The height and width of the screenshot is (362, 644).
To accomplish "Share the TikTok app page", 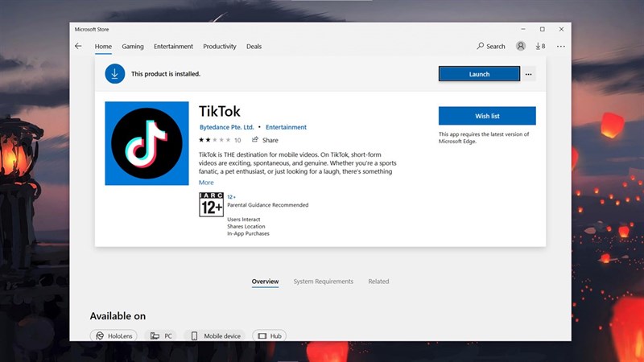I will pyautogui.click(x=265, y=140).
